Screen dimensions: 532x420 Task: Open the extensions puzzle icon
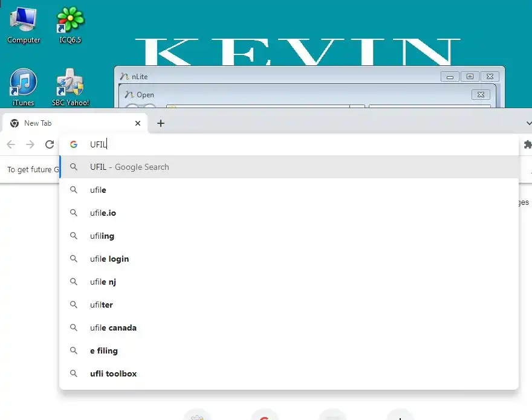(x=528, y=144)
